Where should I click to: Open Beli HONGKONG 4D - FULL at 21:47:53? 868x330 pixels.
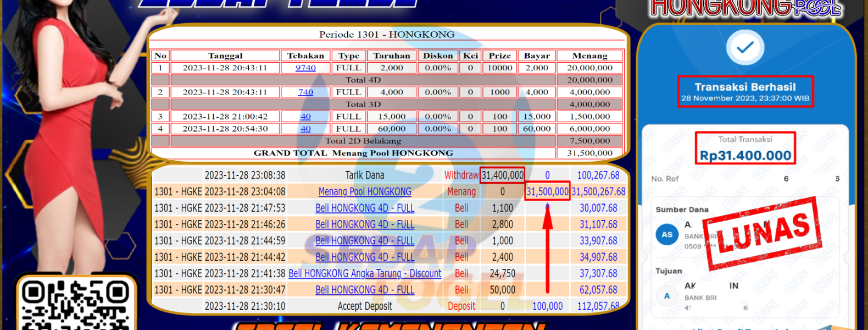(x=365, y=208)
